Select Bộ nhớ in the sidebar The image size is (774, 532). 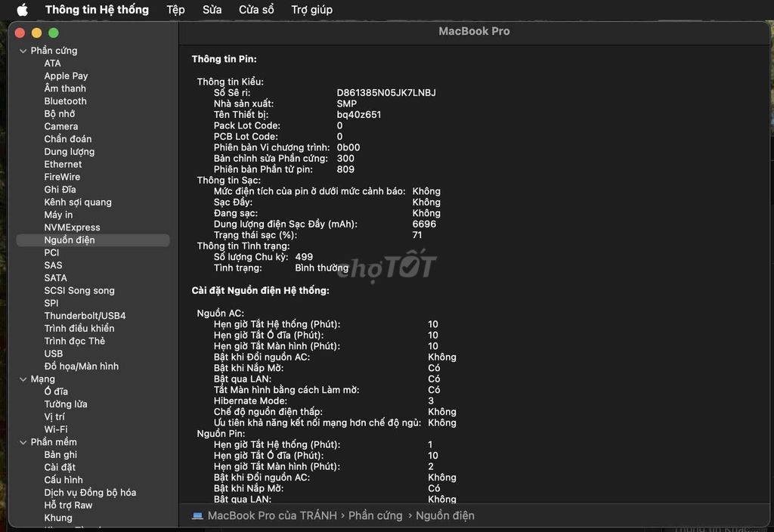[x=59, y=113]
